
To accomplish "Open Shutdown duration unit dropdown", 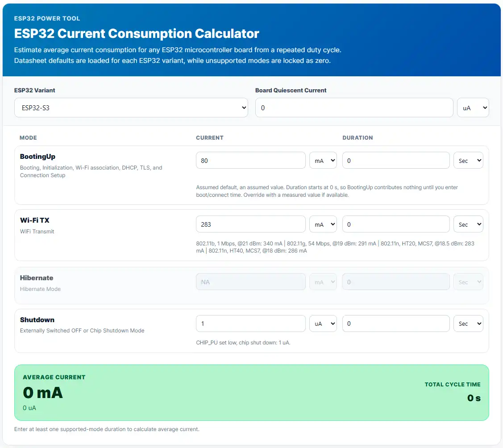I will point(468,324).
